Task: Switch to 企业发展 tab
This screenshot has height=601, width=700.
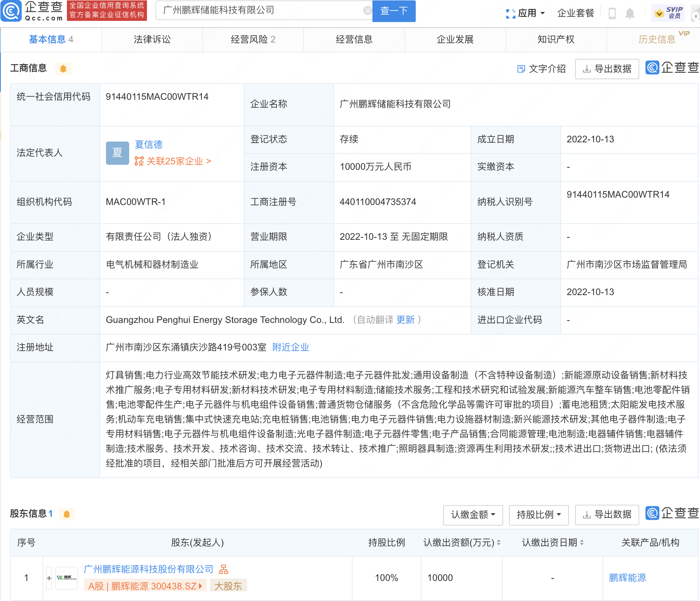Action: pos(455,39)
